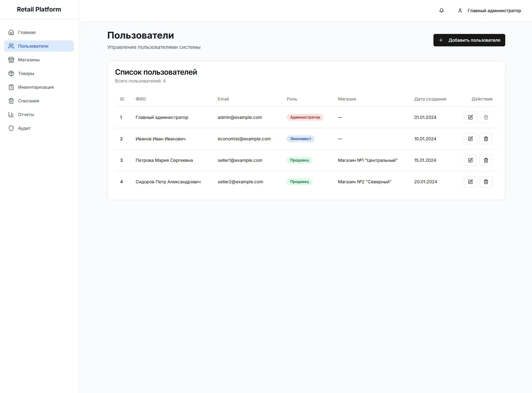Go to the Аудит section
The image size is (532, 393).
24,128
